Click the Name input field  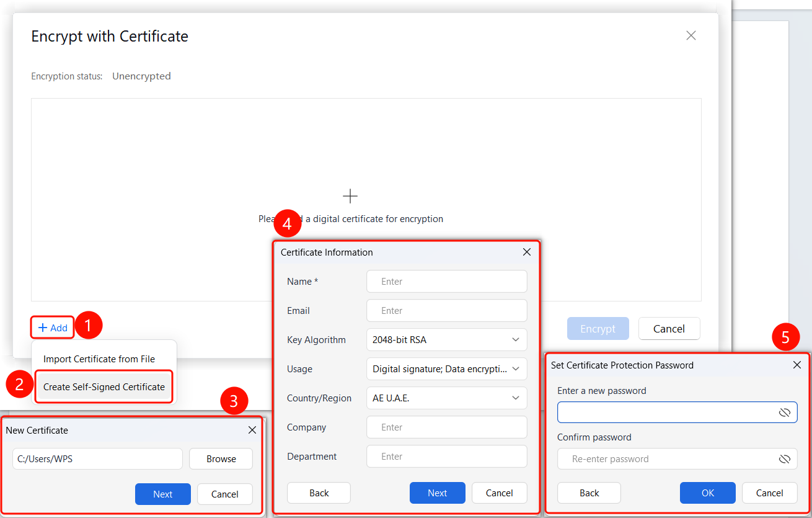tap(447, 281)
